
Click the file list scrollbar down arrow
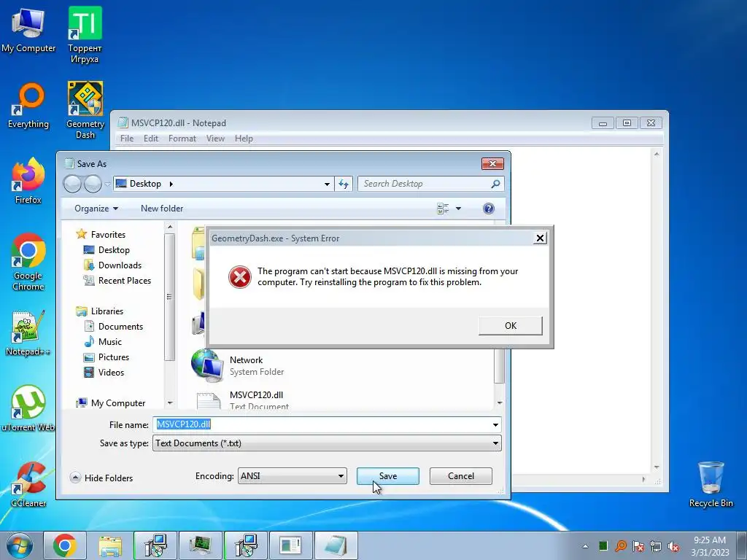499,403
